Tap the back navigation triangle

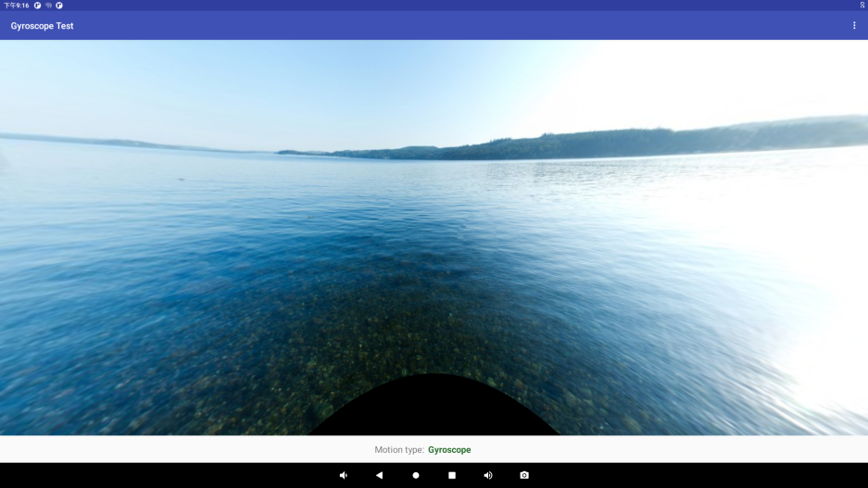click(x=379, y=475)
